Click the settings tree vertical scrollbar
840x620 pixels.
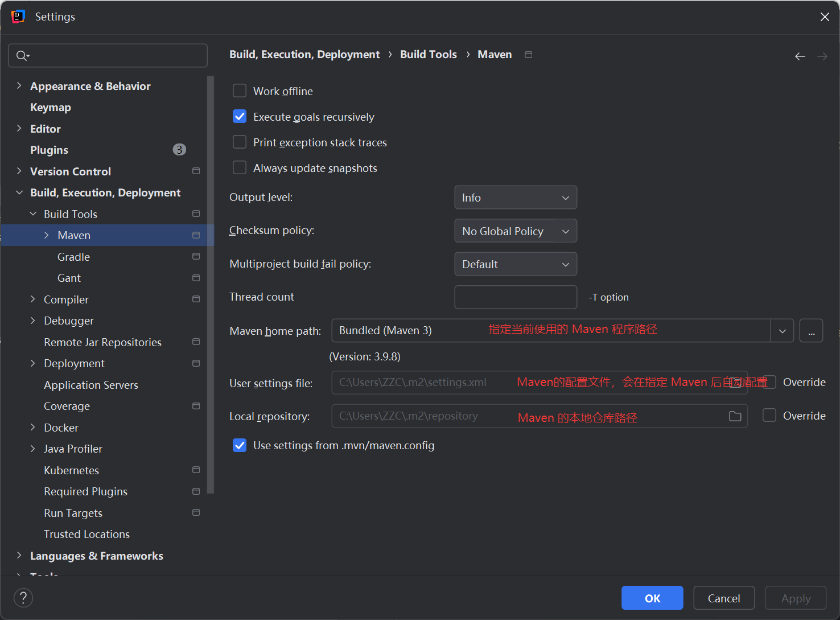point(211,285)
